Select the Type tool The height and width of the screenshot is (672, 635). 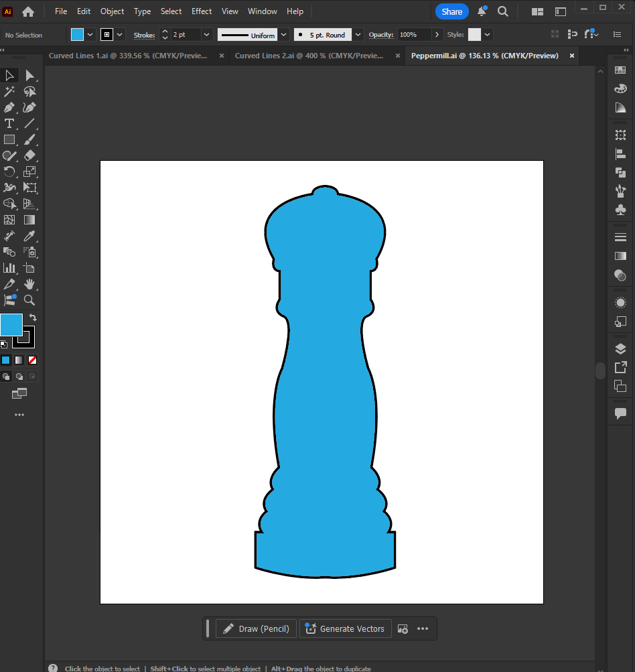[9, 123]
